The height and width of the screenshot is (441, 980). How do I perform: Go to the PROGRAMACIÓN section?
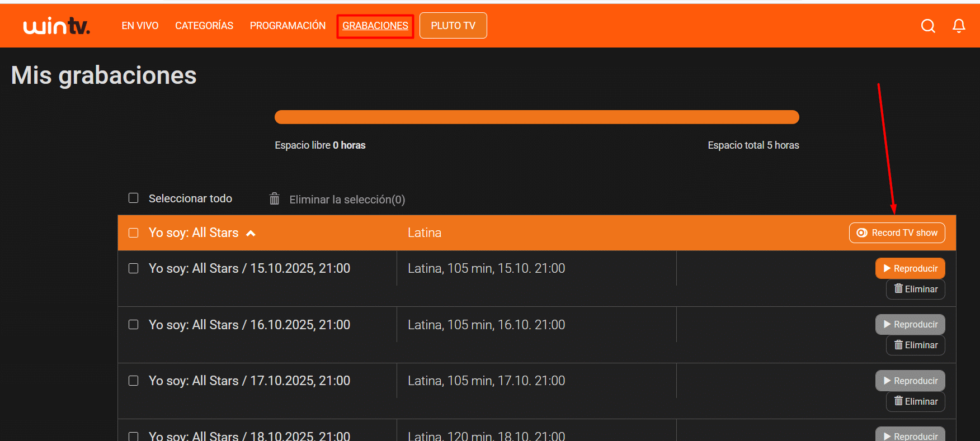tap(288, 26)
